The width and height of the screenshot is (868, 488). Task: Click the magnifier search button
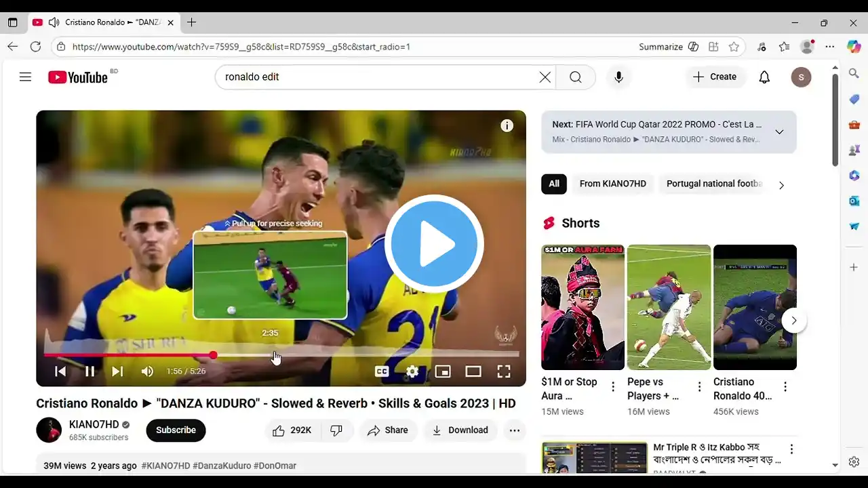point(576,77)
